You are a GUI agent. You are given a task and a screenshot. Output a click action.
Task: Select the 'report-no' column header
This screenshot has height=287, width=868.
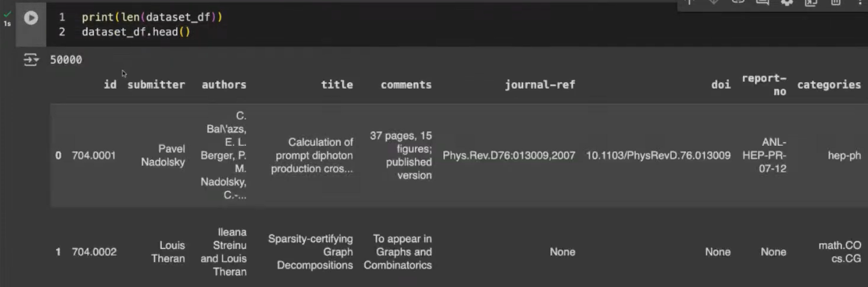coord(764,85)
